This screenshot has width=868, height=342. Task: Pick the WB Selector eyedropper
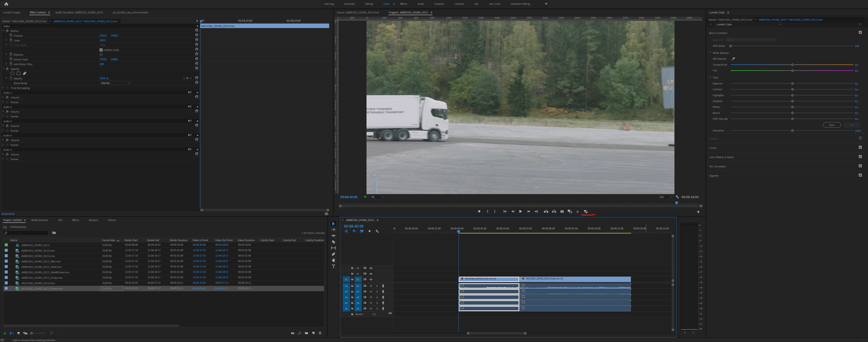click(733, 59)
